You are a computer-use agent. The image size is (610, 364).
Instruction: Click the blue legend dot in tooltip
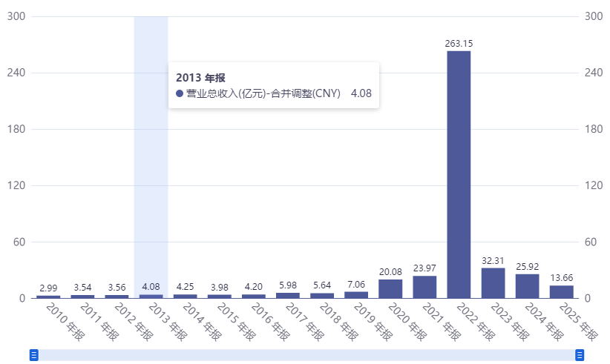point(180,93)
